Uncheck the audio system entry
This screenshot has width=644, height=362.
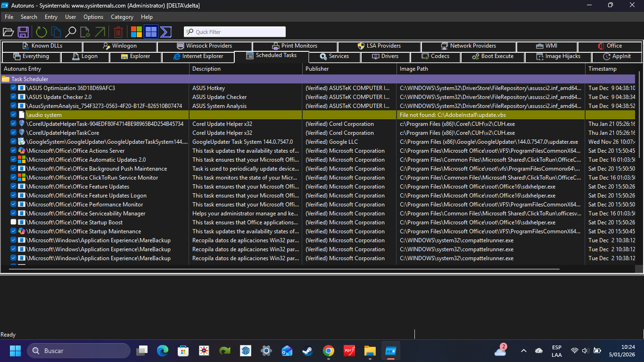point(13,115)
